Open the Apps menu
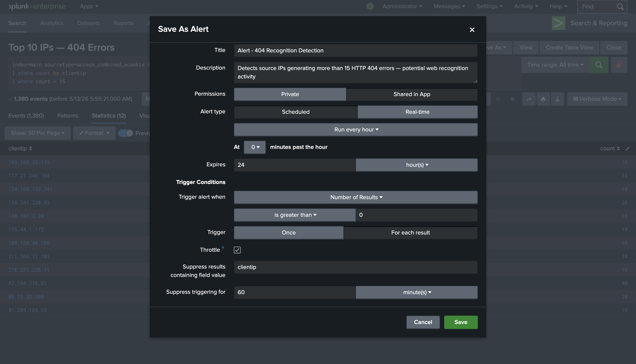The height and width of the screenshot is (364, 636). (89, 7)
